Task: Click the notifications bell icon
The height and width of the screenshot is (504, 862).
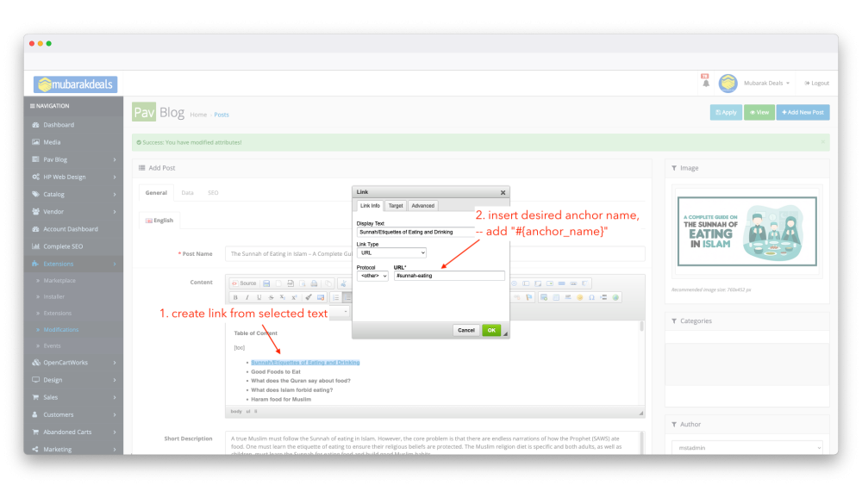Action: tap(705, 83)
